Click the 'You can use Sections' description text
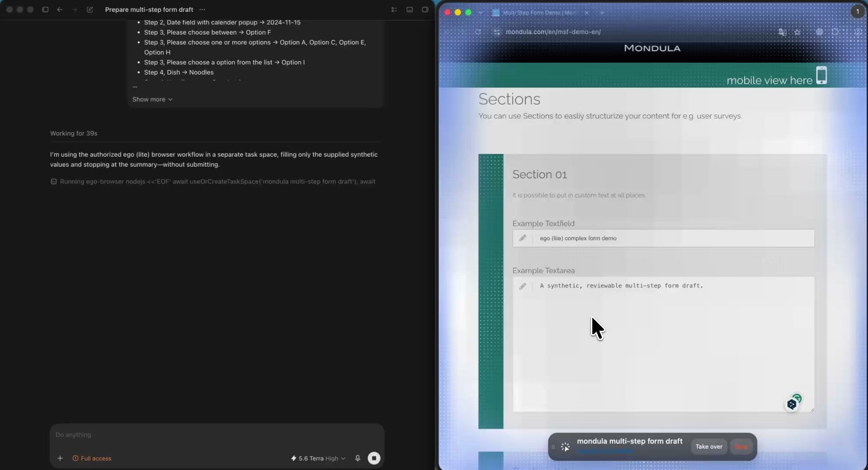The width and height of the screenshot is (868, 470). coord(610,116)
